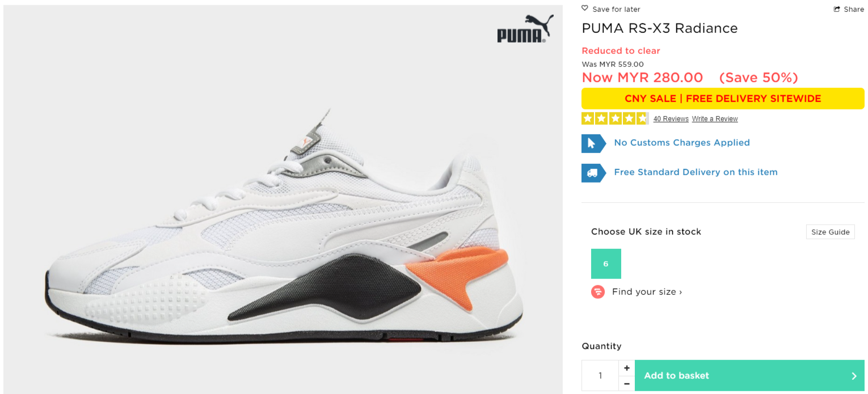This screenshot has width=868, height=394.
Task: Open the Find your size link
Action: coord(647,292)
